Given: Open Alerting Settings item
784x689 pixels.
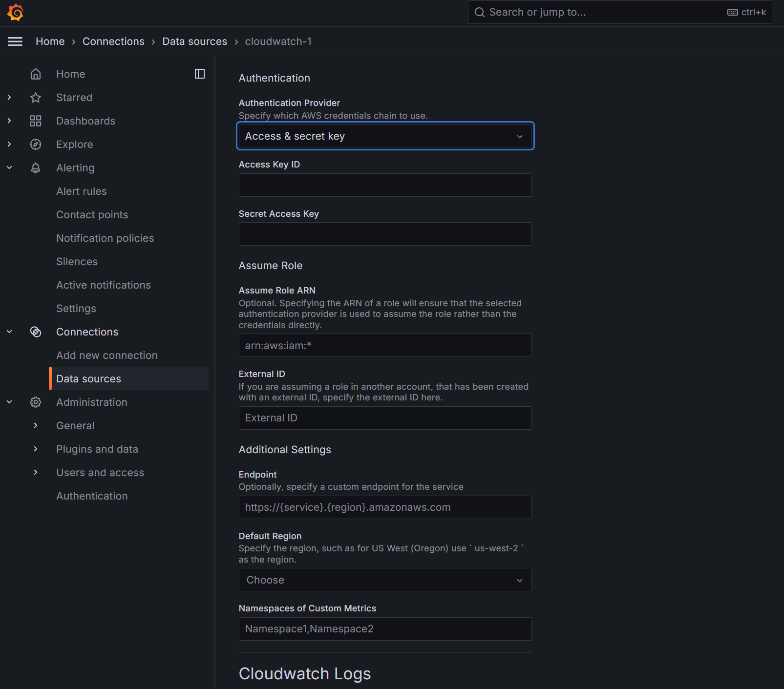Looking at the screenshot, I should (x=76, y=309).
